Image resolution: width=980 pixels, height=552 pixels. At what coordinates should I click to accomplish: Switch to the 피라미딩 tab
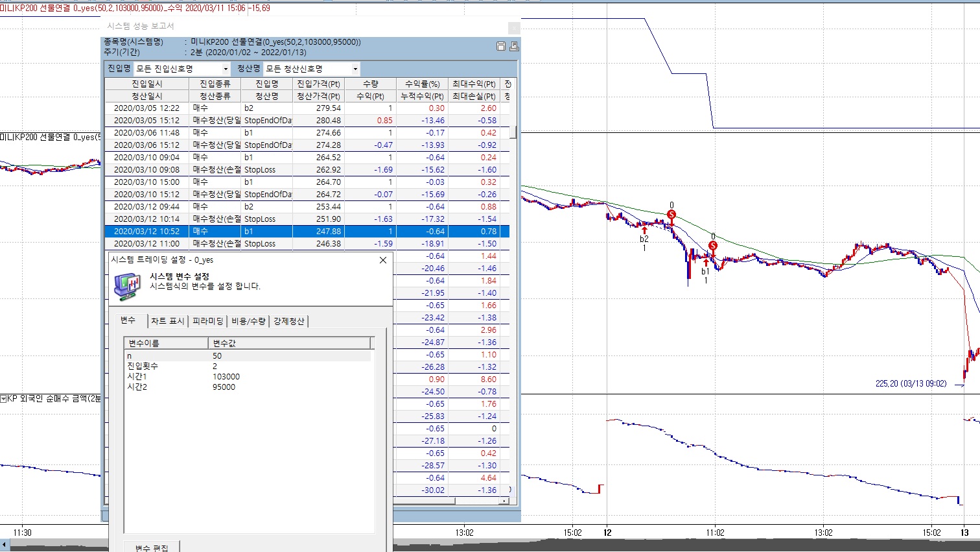[207, 321]
